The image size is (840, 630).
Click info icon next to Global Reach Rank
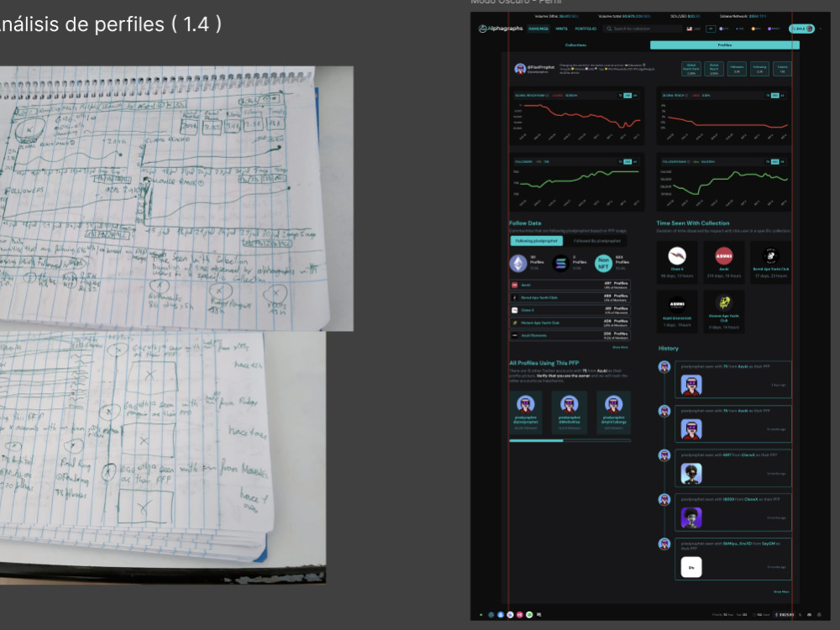pos(548,96)
